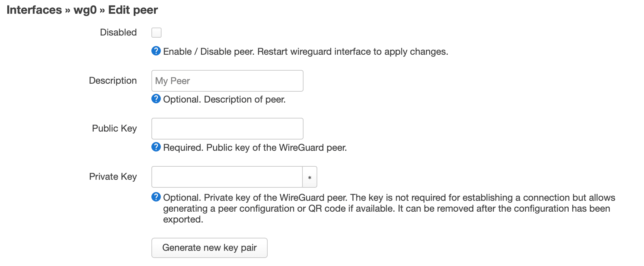Click the Required. Public key hint text
Image resolution: width=644 pixels, height=266 pixels.
click(255, 147)
